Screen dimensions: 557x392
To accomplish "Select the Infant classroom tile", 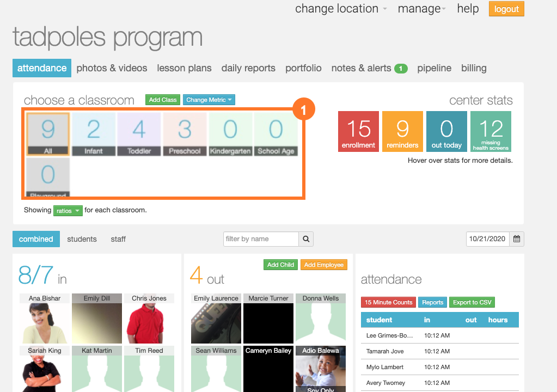I will coord(94,134).
